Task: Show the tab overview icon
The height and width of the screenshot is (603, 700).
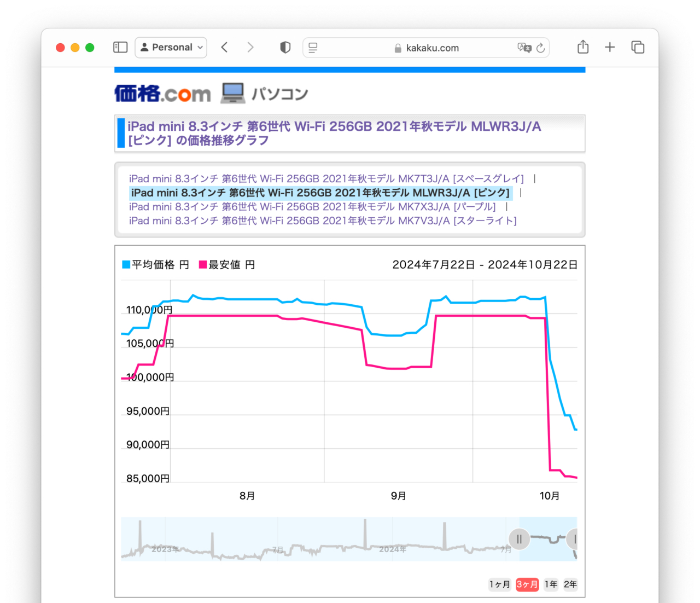Action: pyautogui.click(x=638, y=47)
